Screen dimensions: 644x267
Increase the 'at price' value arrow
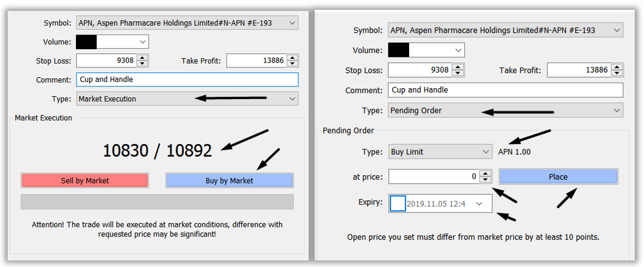tap(486, 173)
